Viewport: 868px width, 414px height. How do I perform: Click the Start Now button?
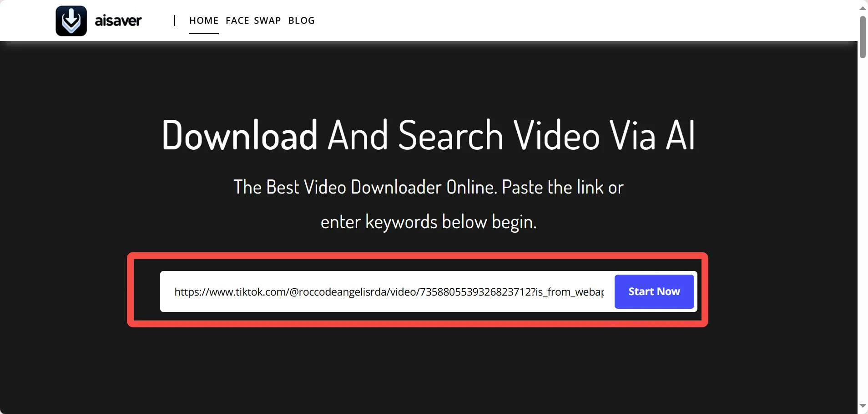point(654,291)
